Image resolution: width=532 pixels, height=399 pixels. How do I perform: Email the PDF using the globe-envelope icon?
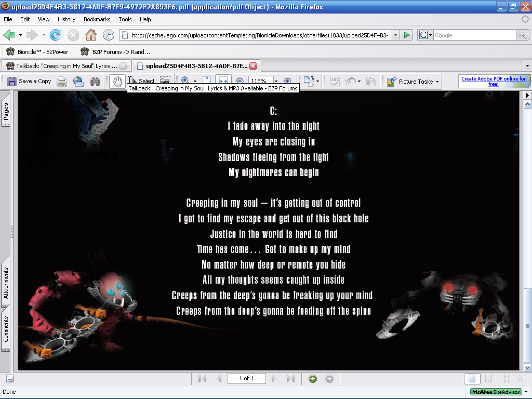coord(78,82)
